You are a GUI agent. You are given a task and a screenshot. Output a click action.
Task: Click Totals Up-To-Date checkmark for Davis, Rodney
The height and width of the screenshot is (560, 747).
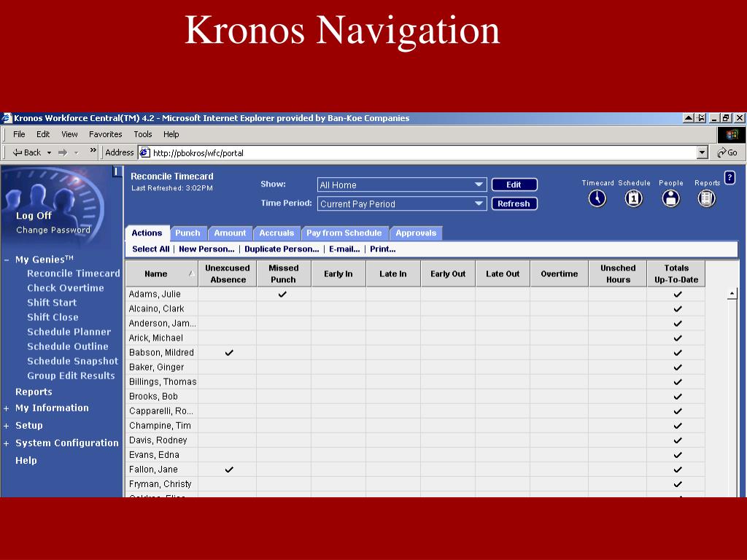678,440
